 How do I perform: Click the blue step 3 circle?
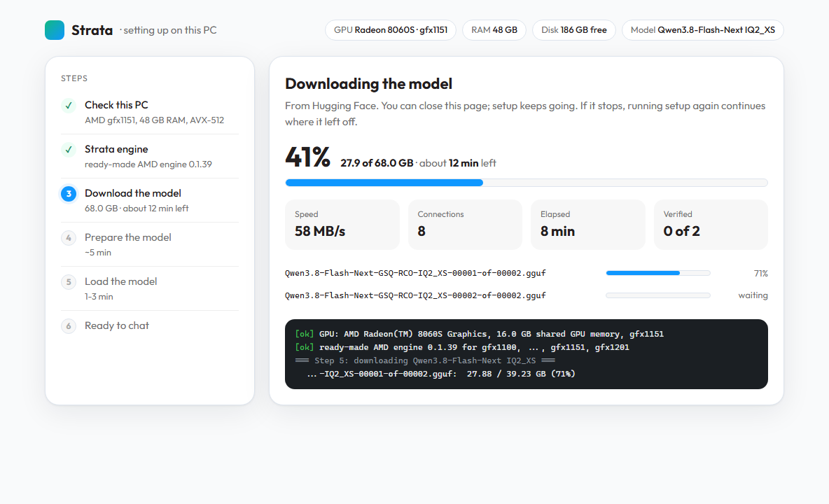(x=69, y=194)
